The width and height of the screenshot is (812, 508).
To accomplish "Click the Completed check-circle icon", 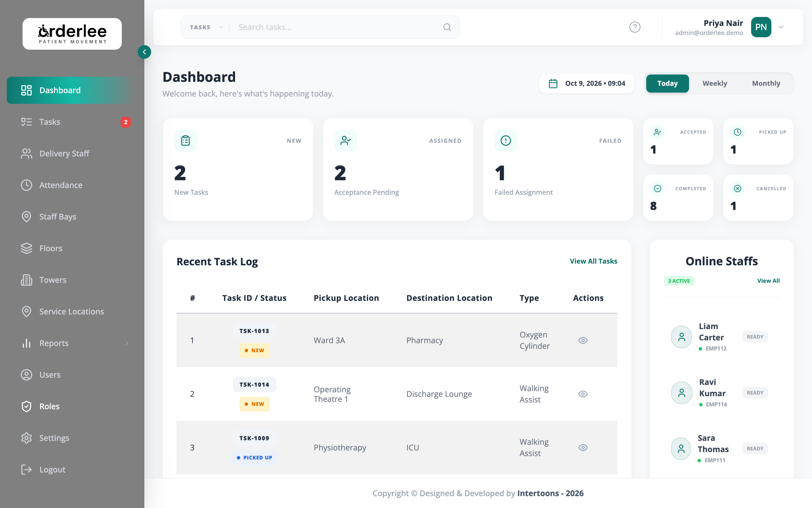I will tap(657, 189).
